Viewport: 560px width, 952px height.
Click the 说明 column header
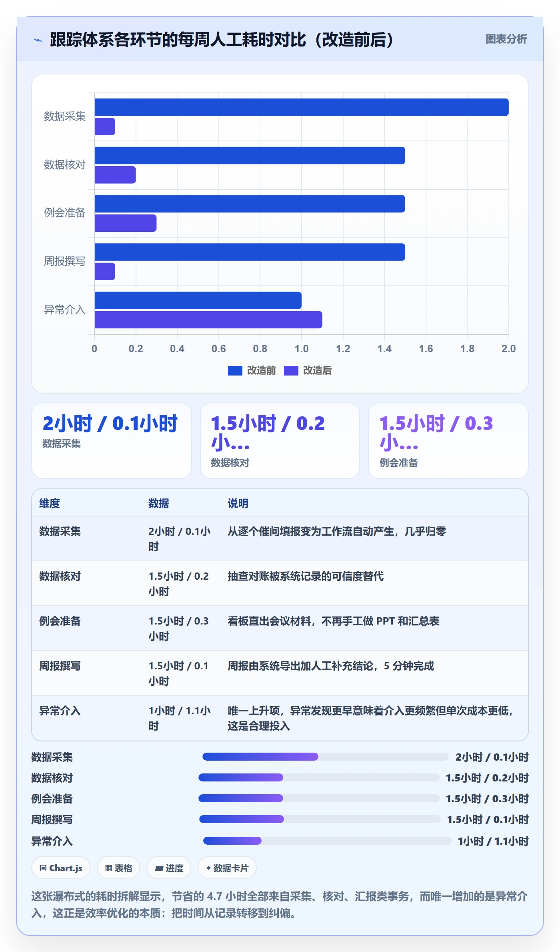click(238, 503)
